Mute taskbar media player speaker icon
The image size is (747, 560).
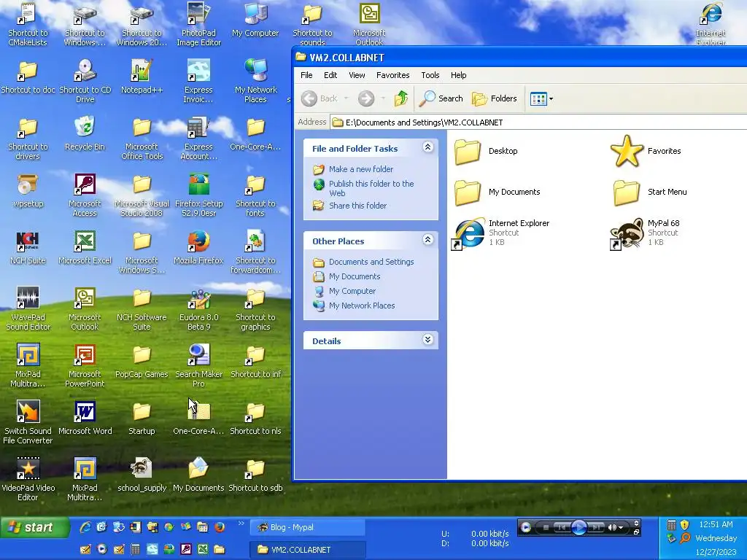pos(612,528)
